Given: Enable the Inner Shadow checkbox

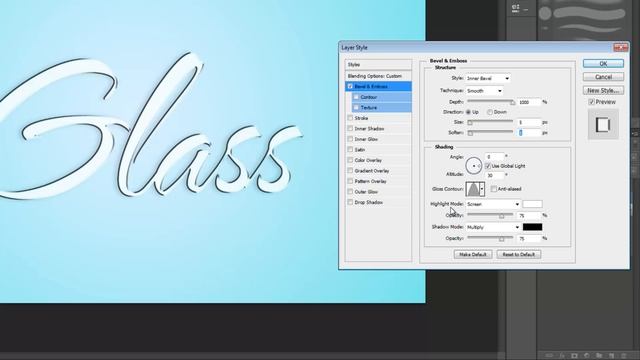Looking at the screenshot, I should [350, 129].
